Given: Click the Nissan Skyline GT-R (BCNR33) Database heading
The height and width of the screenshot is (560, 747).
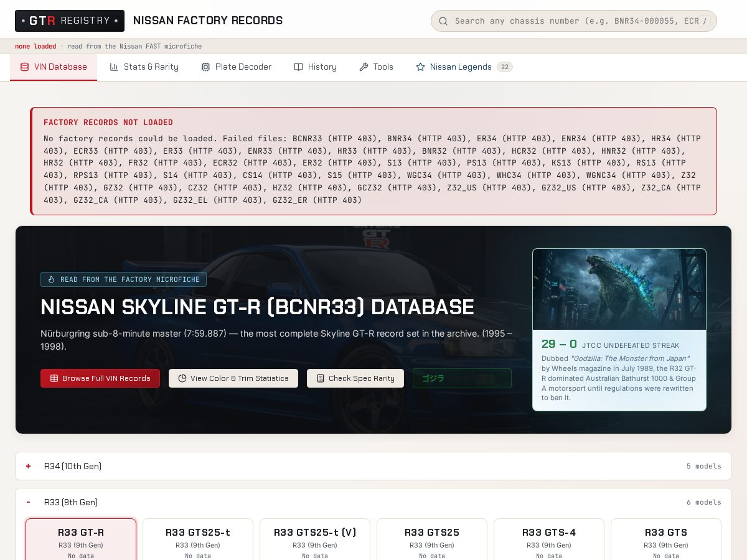Looking at the screenshot, I should (x=257, y=307).
